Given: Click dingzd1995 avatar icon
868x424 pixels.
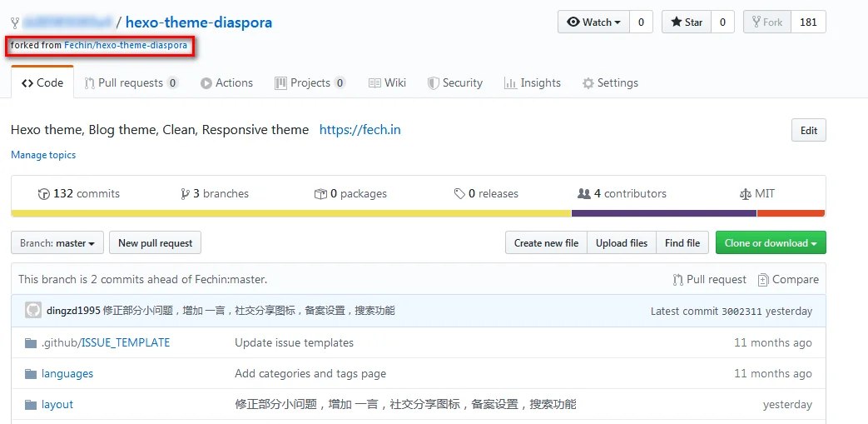Looking at the screenshot, I should [x=32, y=311].
